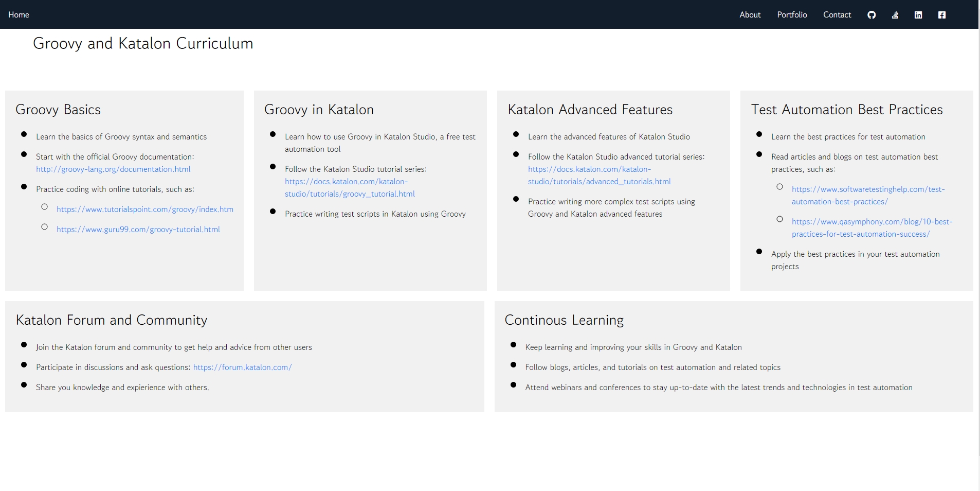The height and width of the screenshot is (491, 980).
Task: Click 'Apply the best practices' bullet text
Action: (x=855, y=260)
